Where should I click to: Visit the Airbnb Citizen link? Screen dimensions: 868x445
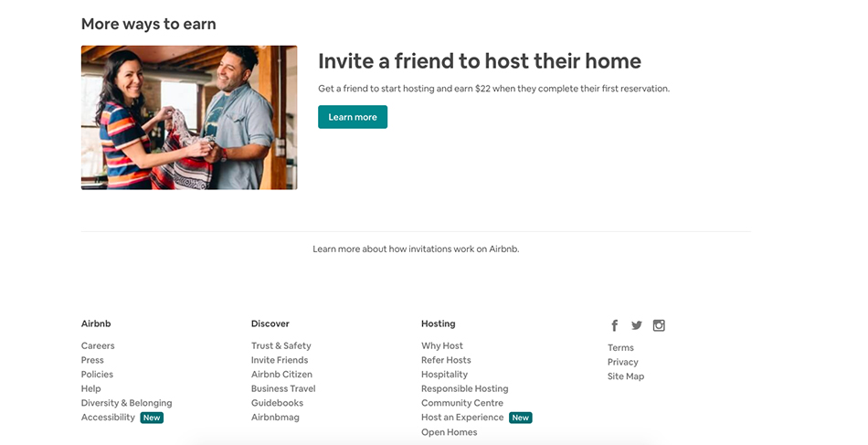click(281, 374)
